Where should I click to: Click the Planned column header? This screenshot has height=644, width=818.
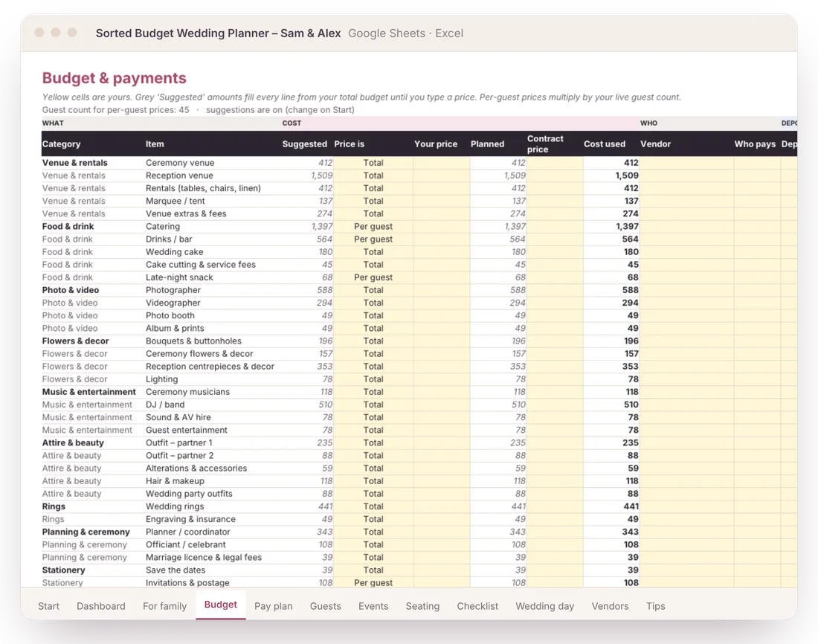point(487,144)
